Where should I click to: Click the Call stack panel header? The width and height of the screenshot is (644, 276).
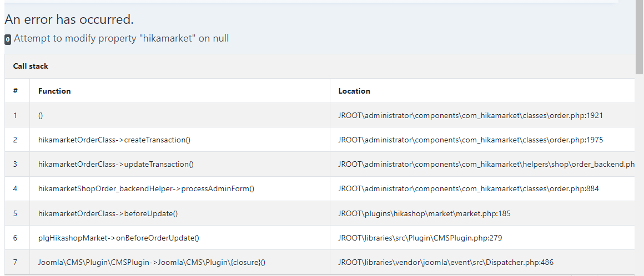point(31,66)
